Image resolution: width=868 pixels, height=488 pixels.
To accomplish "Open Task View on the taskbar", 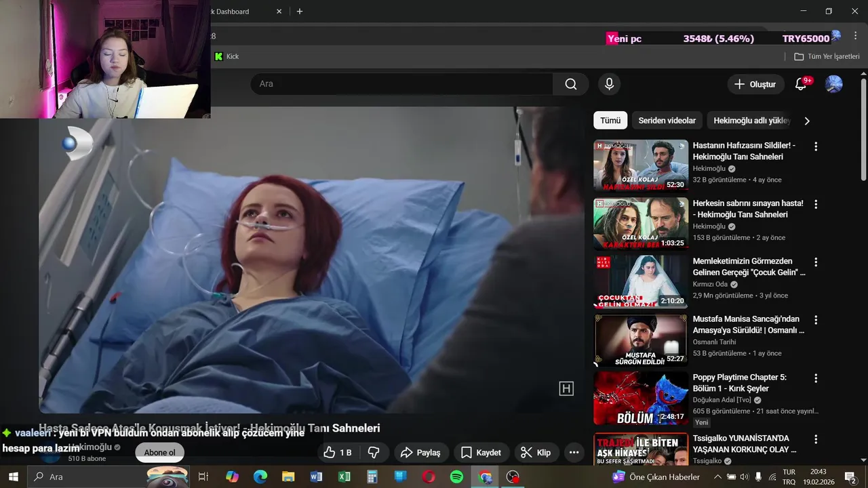I will pyautogui.click(x=203, y=476).
